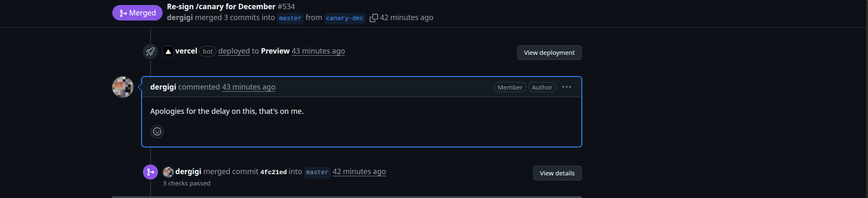Open commit 4fc21ed link
Screen dimensions: 868x198
pyautogui.click(x=273, y=172)
